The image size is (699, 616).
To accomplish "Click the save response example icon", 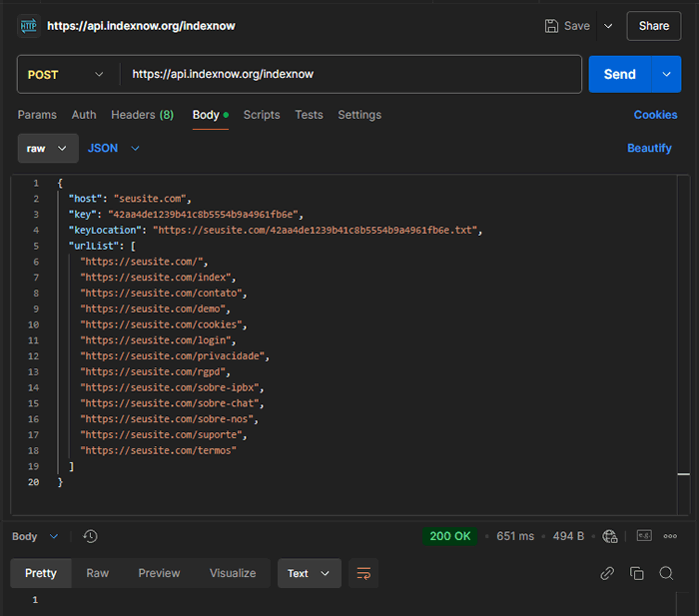I will (644, 535).
